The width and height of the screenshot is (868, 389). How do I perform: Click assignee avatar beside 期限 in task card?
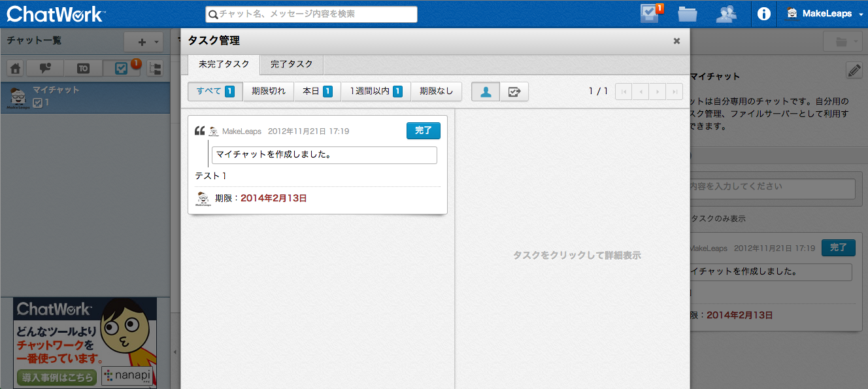click(203, 198)
